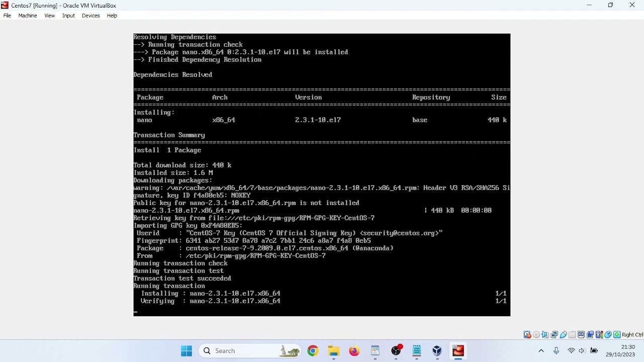Click the Right Ctrl host key label
This screenshot has width=644, height=362.
(x=632, y=334)
